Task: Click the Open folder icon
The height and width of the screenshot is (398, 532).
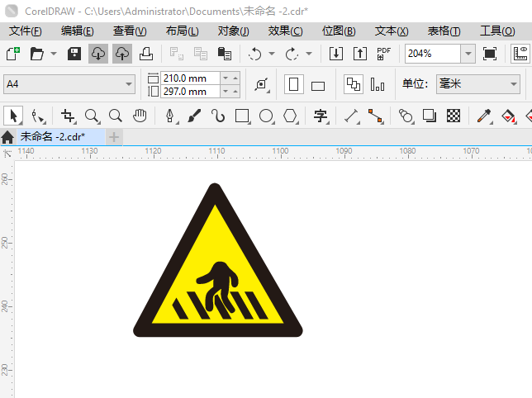Action: click(x=36, y=54)
